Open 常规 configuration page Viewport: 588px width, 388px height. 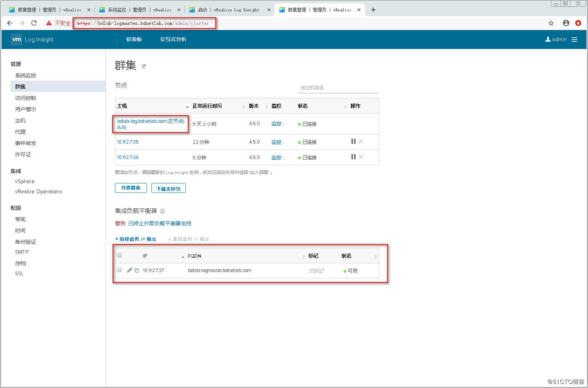point(20,219)
